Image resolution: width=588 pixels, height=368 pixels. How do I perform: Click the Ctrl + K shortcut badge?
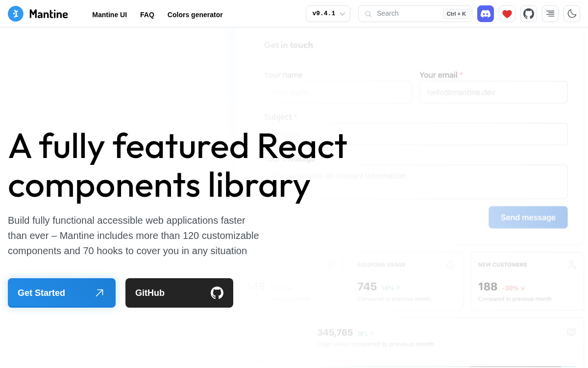click(456, 14)
